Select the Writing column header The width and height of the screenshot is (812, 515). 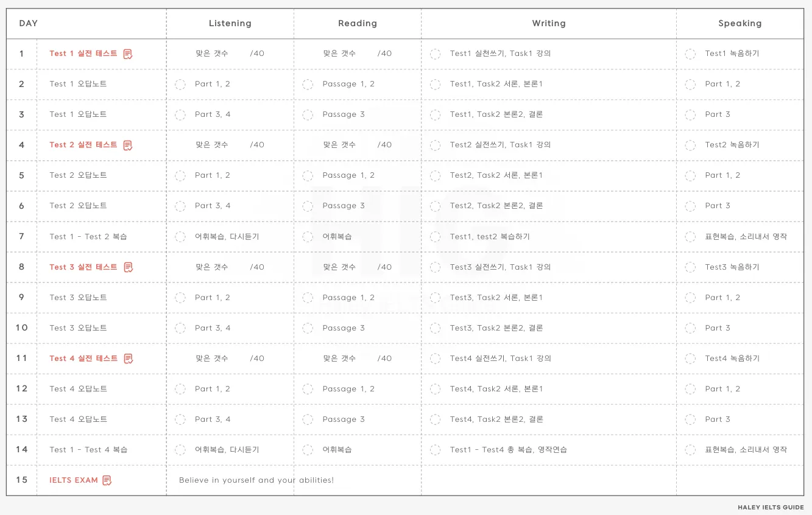(x=549, y=24)
